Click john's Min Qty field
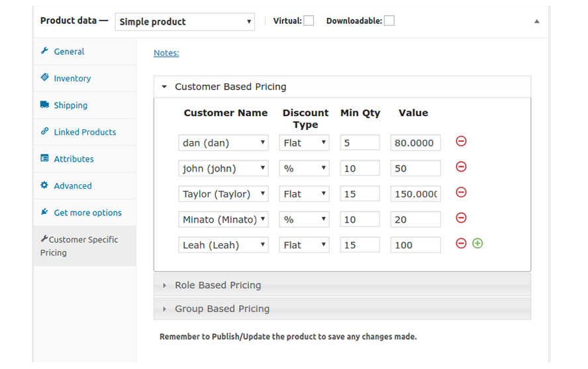The width and height of the screenshot is (588, 369). point(360,168)
